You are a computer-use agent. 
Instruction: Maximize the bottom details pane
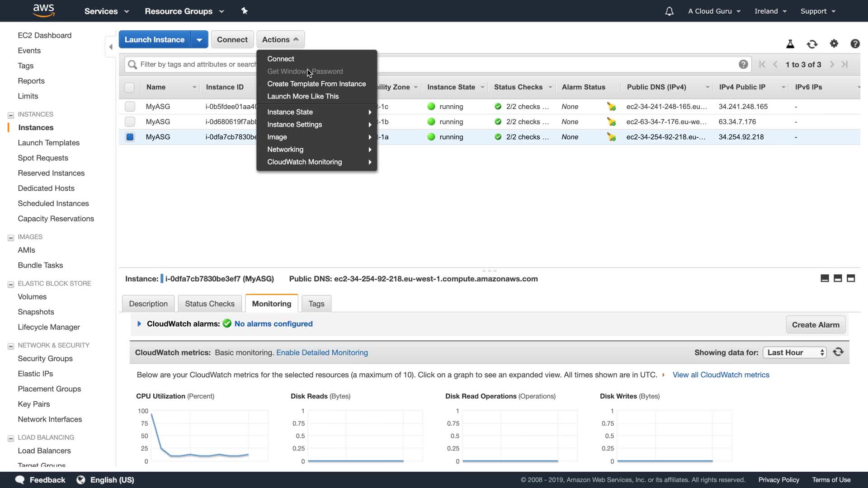point(850,278)
